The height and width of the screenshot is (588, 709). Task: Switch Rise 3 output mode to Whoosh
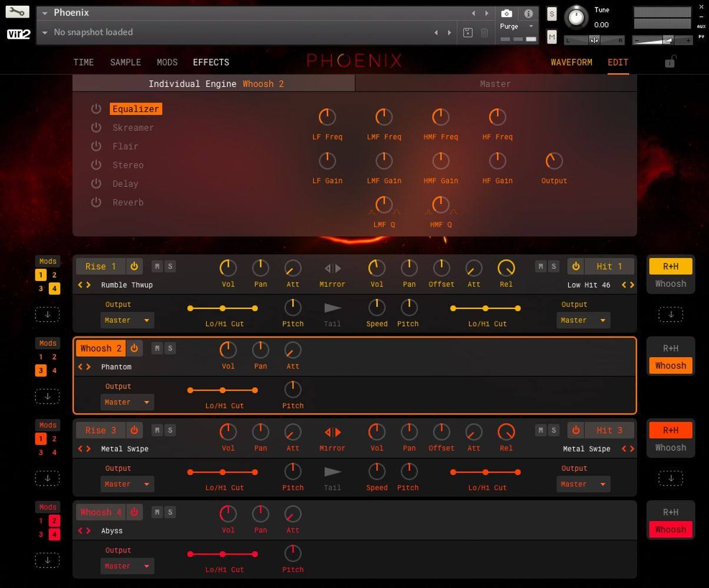[670, 447]
